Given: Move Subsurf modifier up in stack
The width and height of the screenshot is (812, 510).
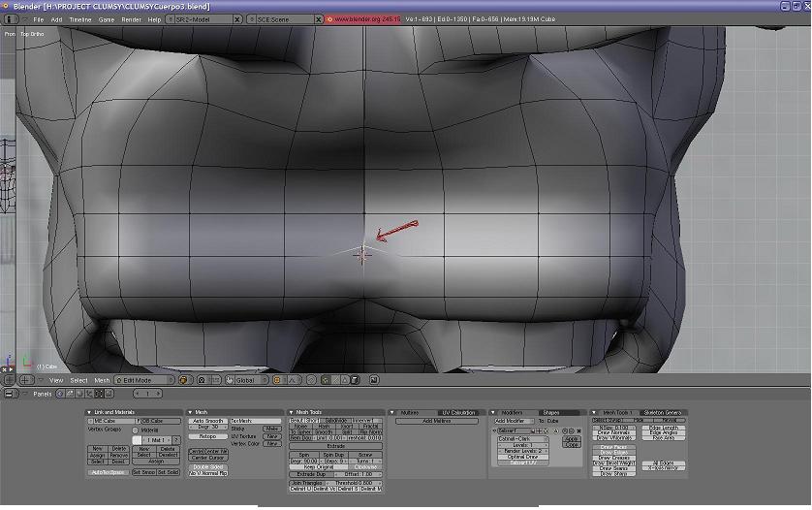Looking at the screenshot, I should point(565,430).
